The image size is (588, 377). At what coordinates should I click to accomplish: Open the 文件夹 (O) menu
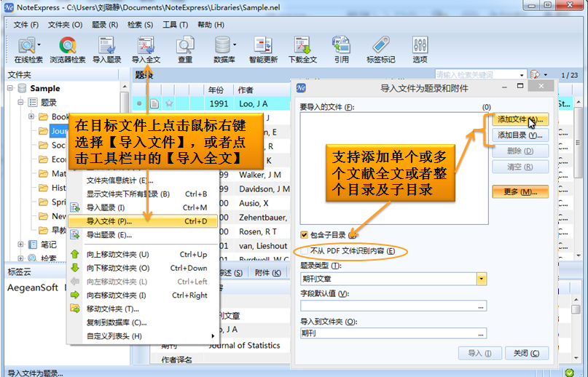[65, 25]
